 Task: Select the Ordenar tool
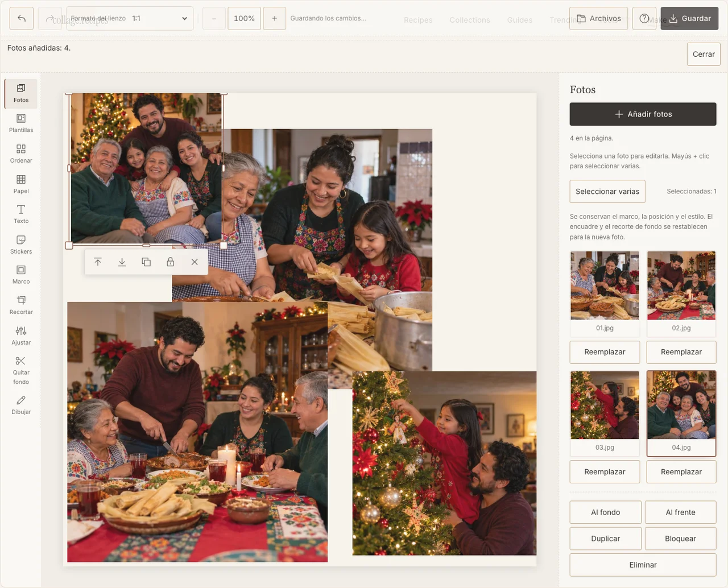[x=21, y=154]
